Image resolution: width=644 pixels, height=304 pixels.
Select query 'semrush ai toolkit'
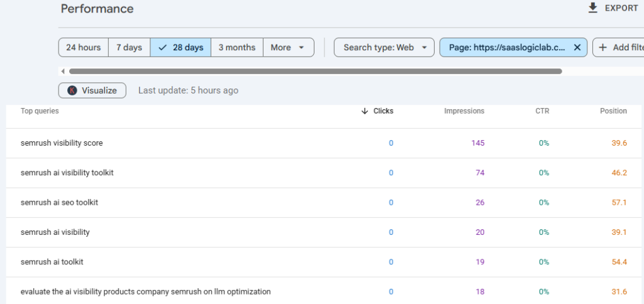pos(52,262)
